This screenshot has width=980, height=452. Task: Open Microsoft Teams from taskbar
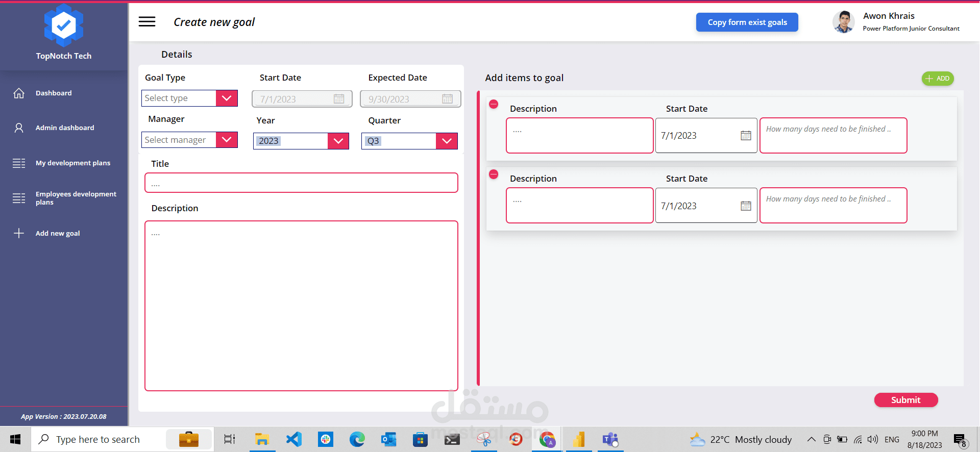click(x=610, y=439)
